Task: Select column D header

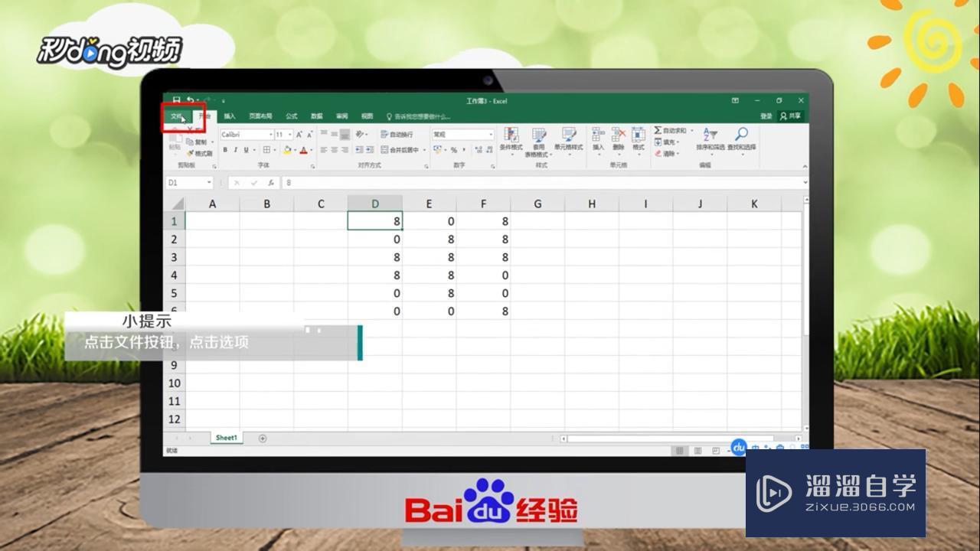Action: 375,204
